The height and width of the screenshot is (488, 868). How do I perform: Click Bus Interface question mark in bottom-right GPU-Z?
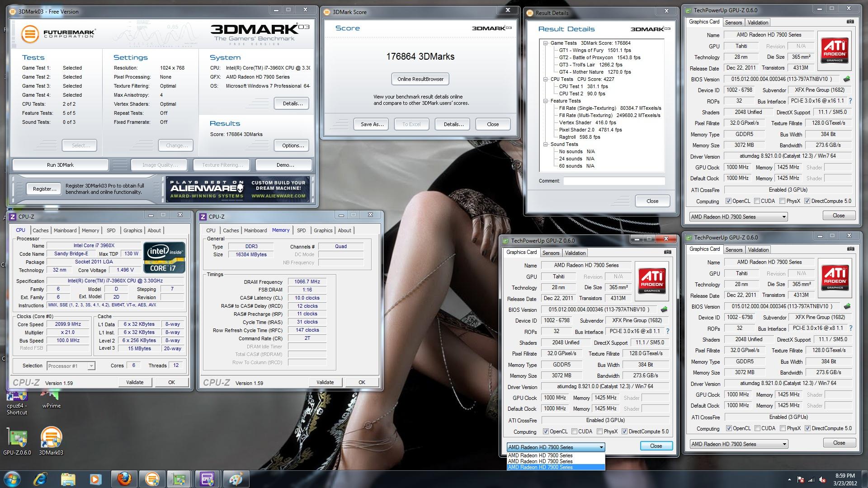point(850,328)
